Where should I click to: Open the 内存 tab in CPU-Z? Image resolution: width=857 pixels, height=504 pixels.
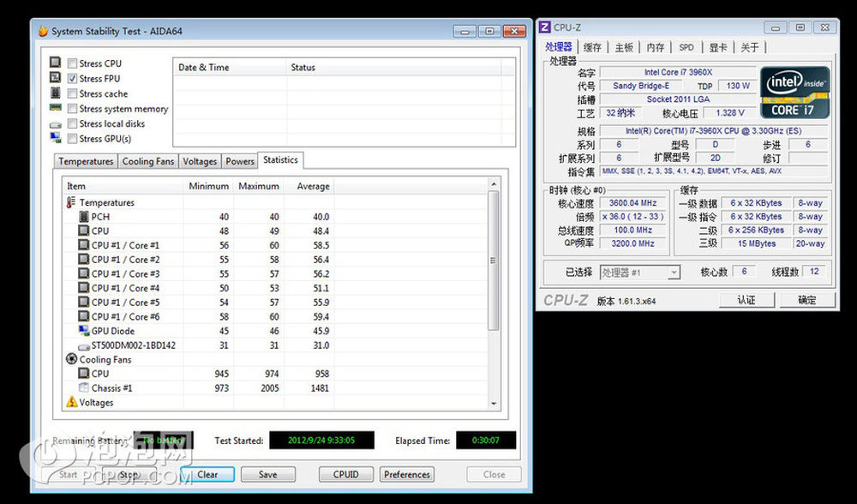pyautogui.click(x=656, y=47)
